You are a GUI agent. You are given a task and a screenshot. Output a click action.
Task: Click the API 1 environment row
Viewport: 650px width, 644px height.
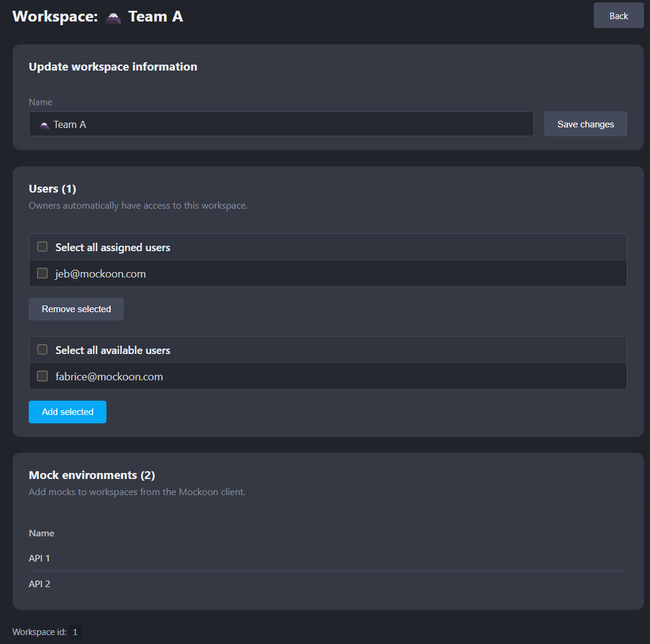tap(328, 558)
